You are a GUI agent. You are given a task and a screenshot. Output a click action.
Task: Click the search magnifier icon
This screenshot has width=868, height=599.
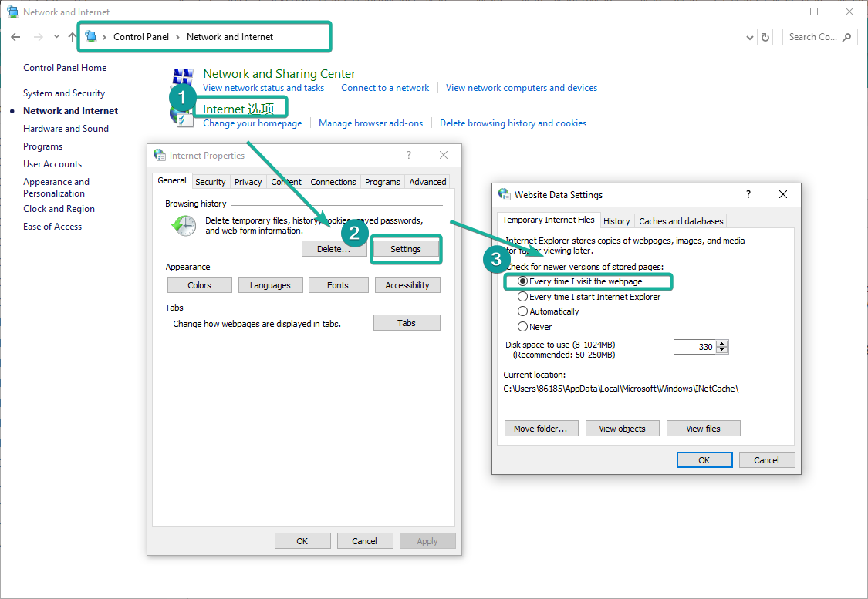tap(846, 37)
